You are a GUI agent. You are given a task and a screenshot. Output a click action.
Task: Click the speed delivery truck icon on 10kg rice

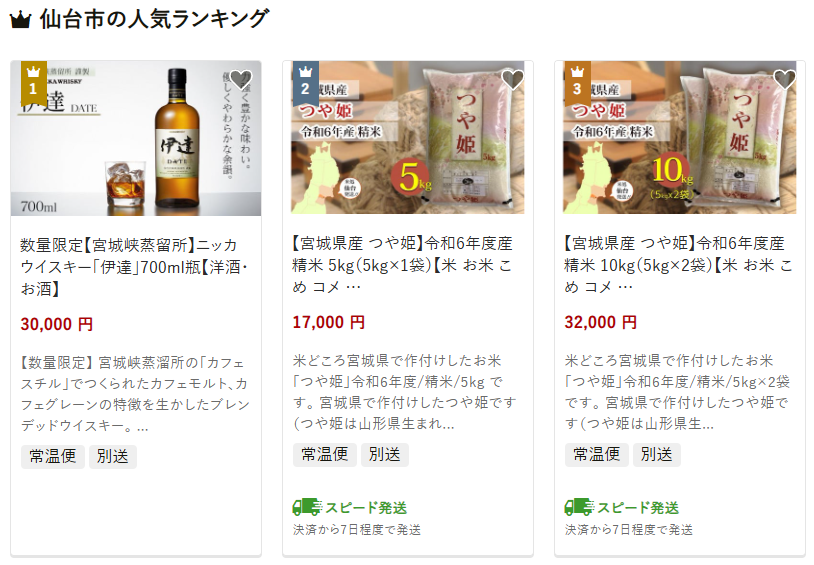tap(579, 507)
